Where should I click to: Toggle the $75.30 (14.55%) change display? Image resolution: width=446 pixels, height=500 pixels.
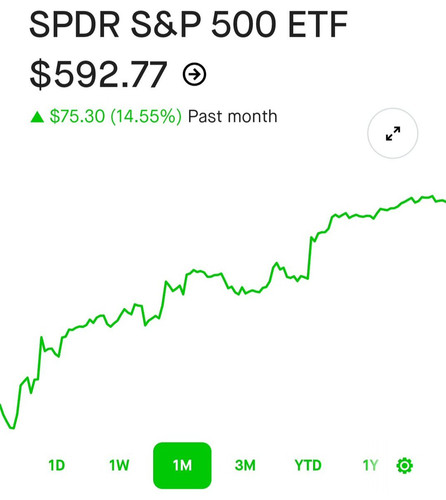115,117
